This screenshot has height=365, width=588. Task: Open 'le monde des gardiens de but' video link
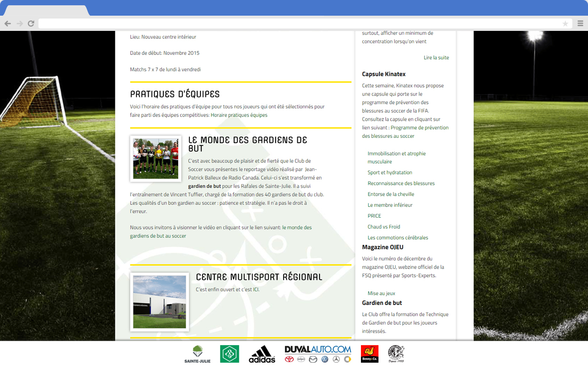tap(221, 231)
